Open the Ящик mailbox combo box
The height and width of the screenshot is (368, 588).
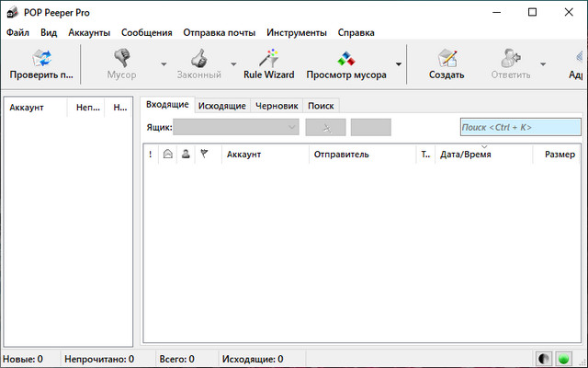pos(235,127)
